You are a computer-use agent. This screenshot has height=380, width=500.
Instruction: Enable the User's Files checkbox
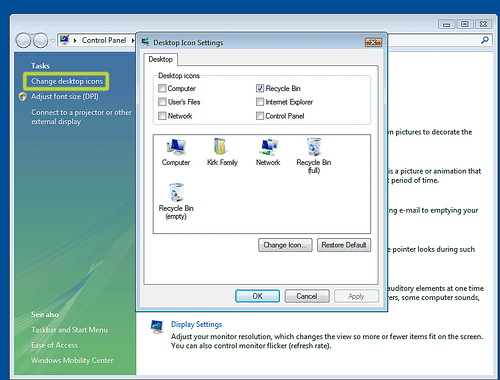coord(162,102)
